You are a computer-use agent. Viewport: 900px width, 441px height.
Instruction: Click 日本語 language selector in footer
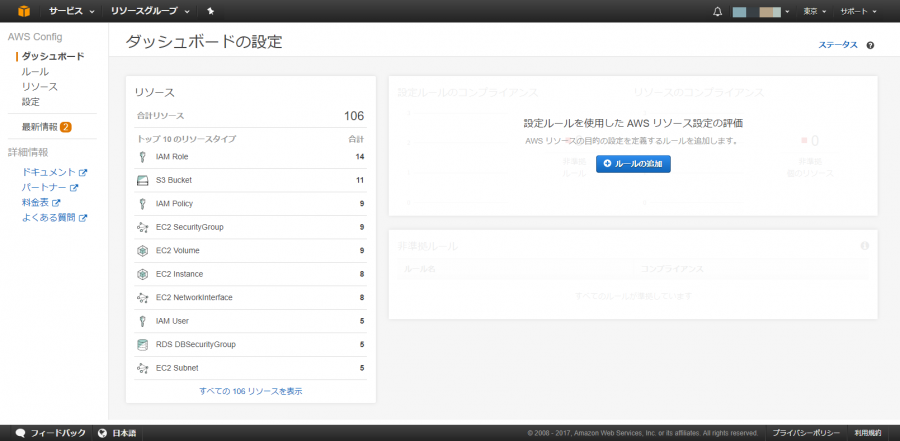pos(117,433)
